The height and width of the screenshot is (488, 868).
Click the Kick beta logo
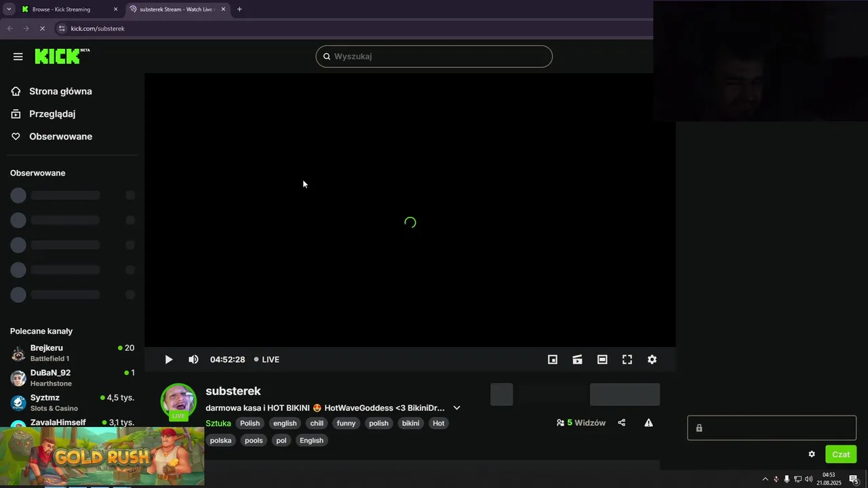point(62,56)
